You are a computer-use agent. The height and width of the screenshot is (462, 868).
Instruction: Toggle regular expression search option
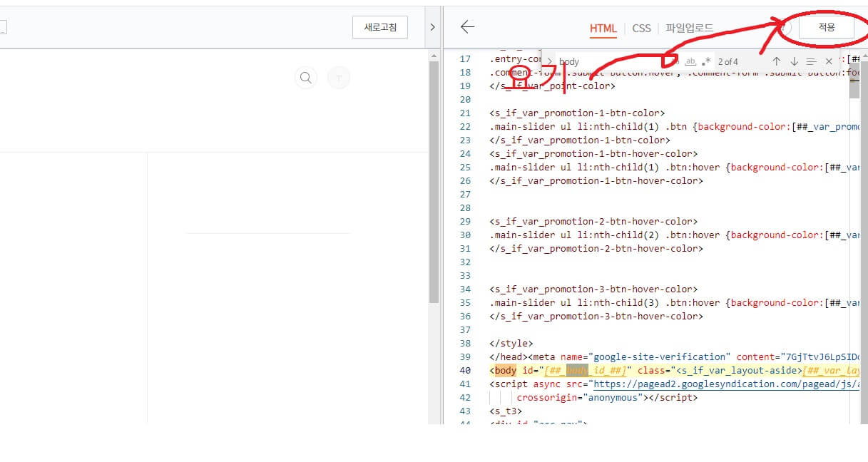point(706,61)
